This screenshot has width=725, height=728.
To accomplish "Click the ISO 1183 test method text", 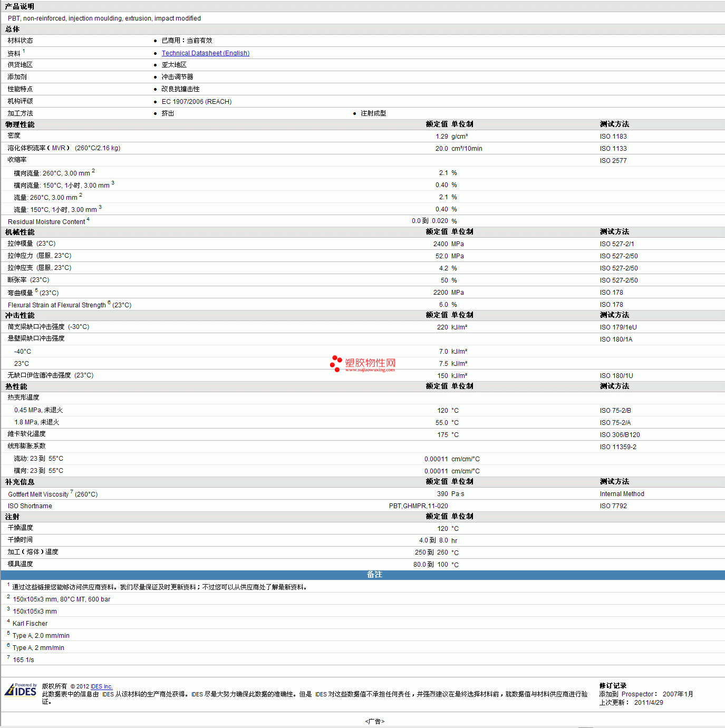I will 613,137.
